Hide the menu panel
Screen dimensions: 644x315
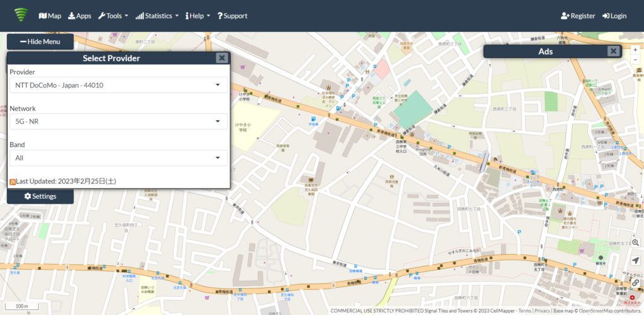(40, 41)
